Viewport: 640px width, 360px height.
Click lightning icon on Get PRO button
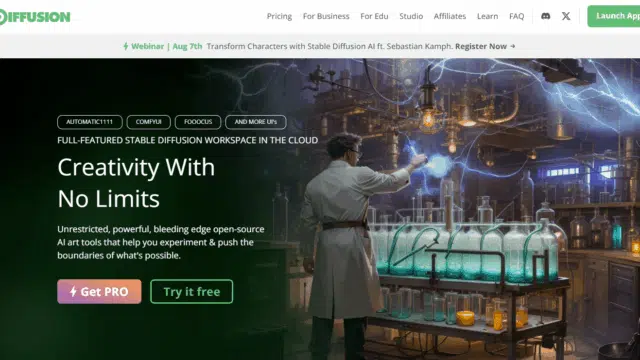coord(73,291)
